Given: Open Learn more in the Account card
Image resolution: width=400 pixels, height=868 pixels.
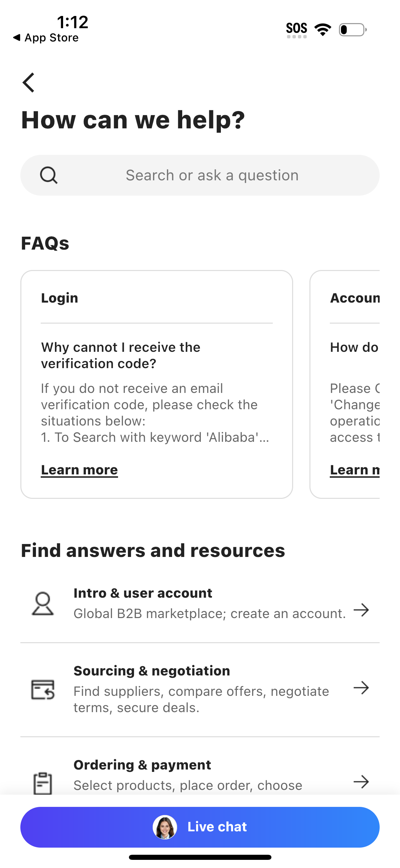Looking at the screenshot, I should (355, 470).
